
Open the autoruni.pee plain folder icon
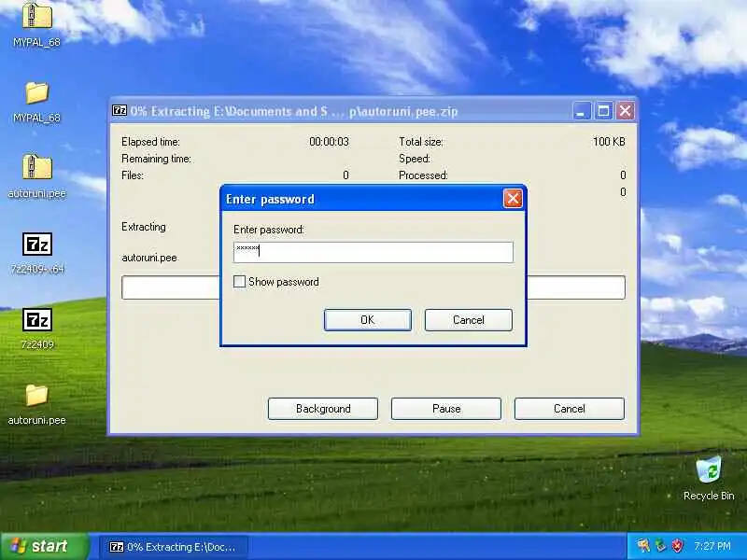tap(36, 395)
